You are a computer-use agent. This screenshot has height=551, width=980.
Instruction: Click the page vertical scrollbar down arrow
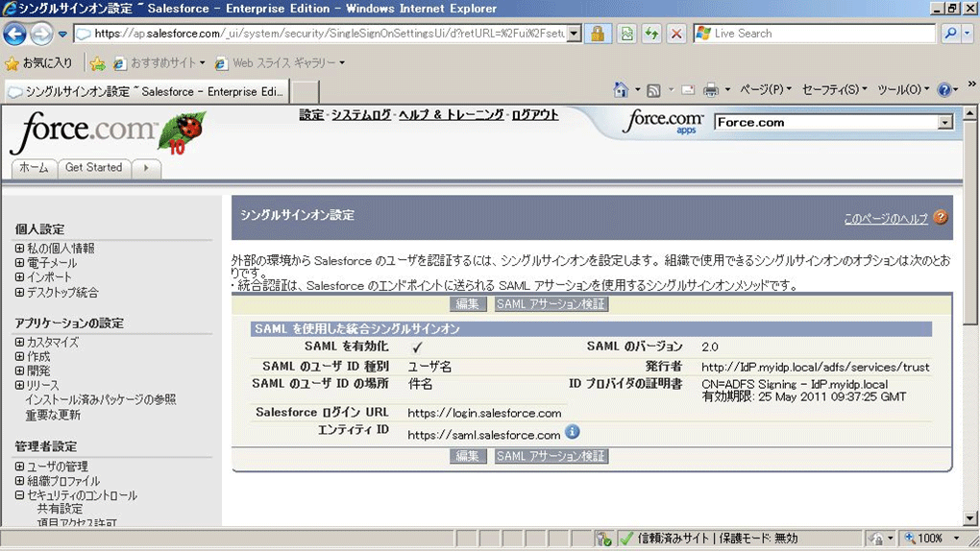[969, 518]
